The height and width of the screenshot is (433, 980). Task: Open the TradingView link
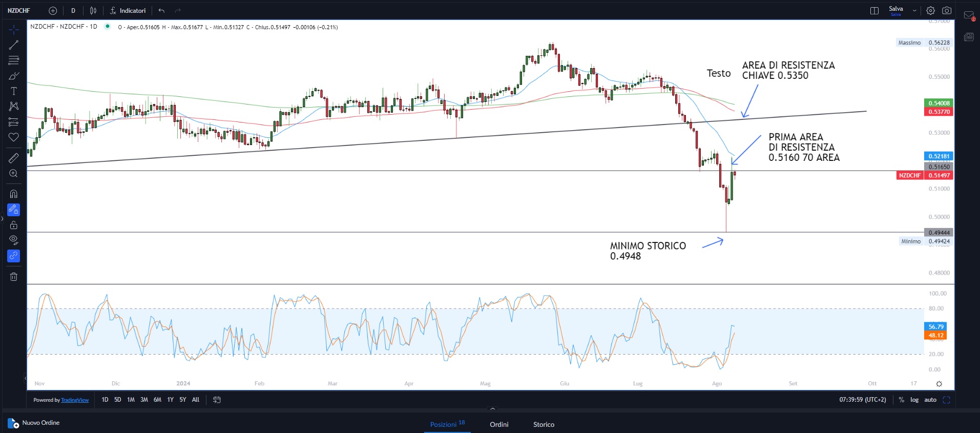click(75, 400)
